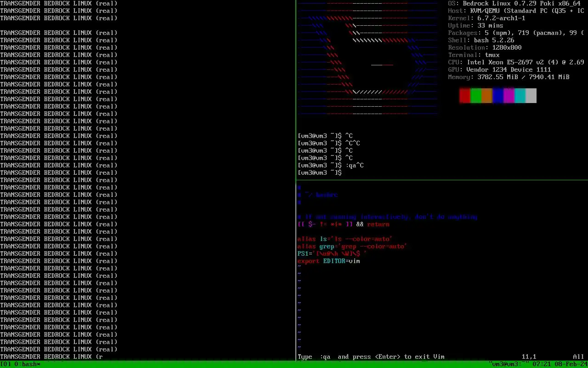The width and height of the screenshot is (588, 368).
Task: Click the 'PS1=' line in Vim
Action: click(333, 254)
